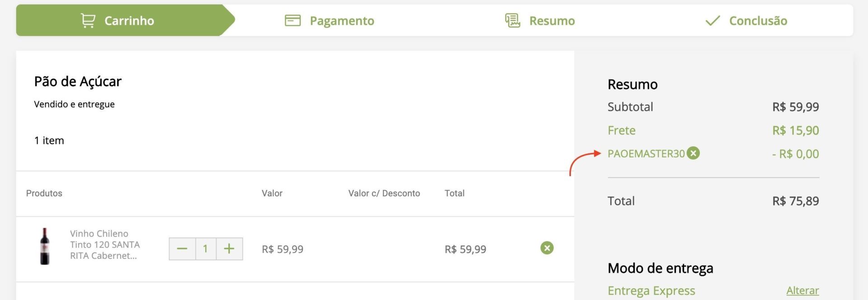Click the quantity field showing 1

[x=206, y=249]
